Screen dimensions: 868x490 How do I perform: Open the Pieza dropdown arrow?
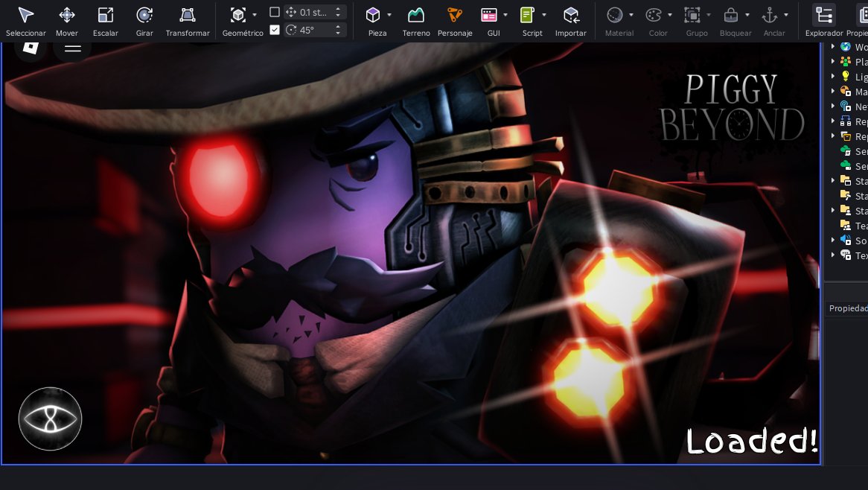[x=389, y=15]
